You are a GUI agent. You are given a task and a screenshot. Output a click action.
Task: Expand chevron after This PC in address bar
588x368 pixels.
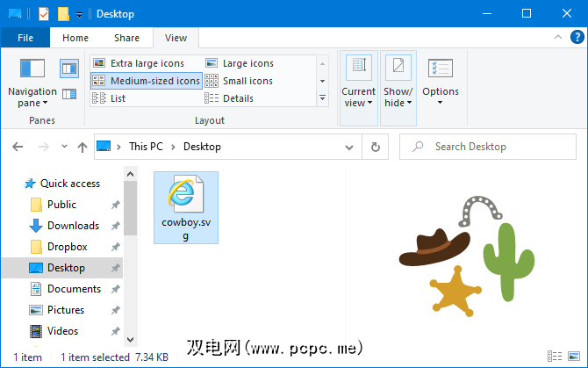pyautogui.click(x=174, y=147)
